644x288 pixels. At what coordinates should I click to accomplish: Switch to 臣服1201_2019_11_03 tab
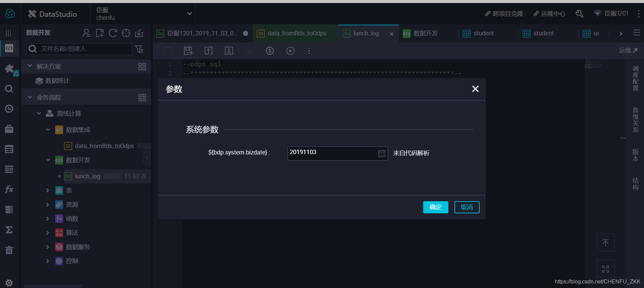202,33
